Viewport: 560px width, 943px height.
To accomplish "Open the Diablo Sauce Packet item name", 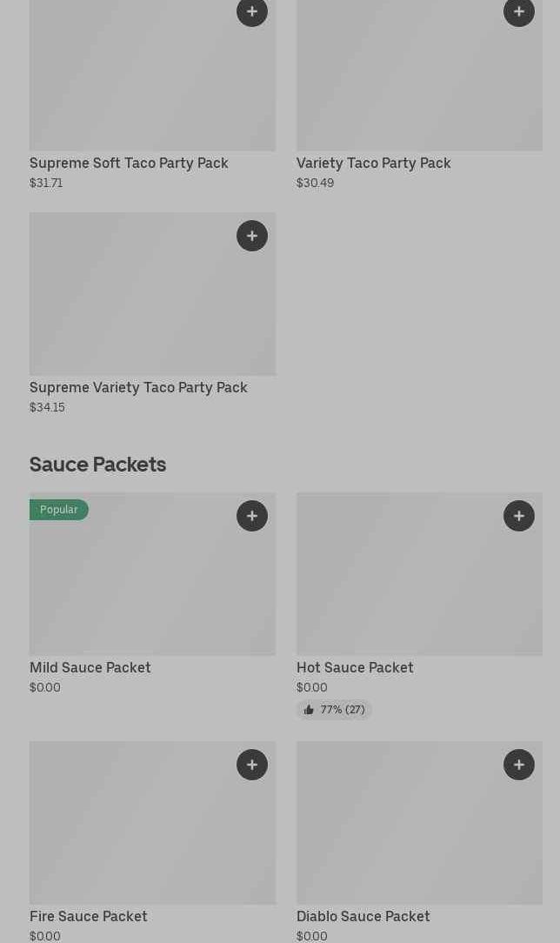I will coord(363,917).
